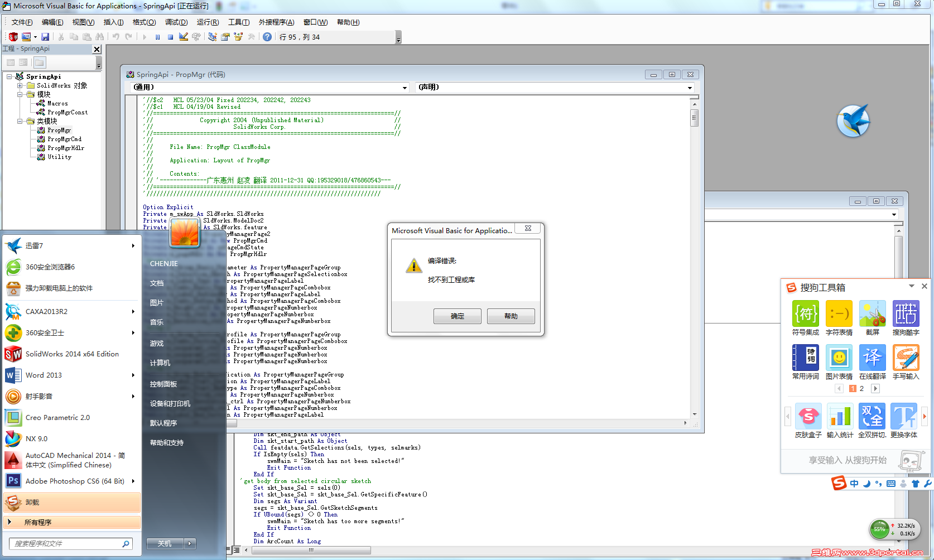Expand the Word 2013 submenu arrow
The image size is (934, 560).
133,375
